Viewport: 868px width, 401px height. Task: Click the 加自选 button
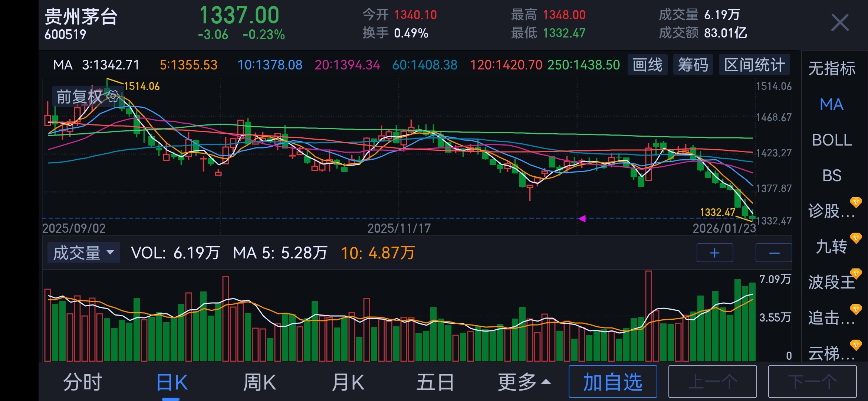(x=612, y=382)
